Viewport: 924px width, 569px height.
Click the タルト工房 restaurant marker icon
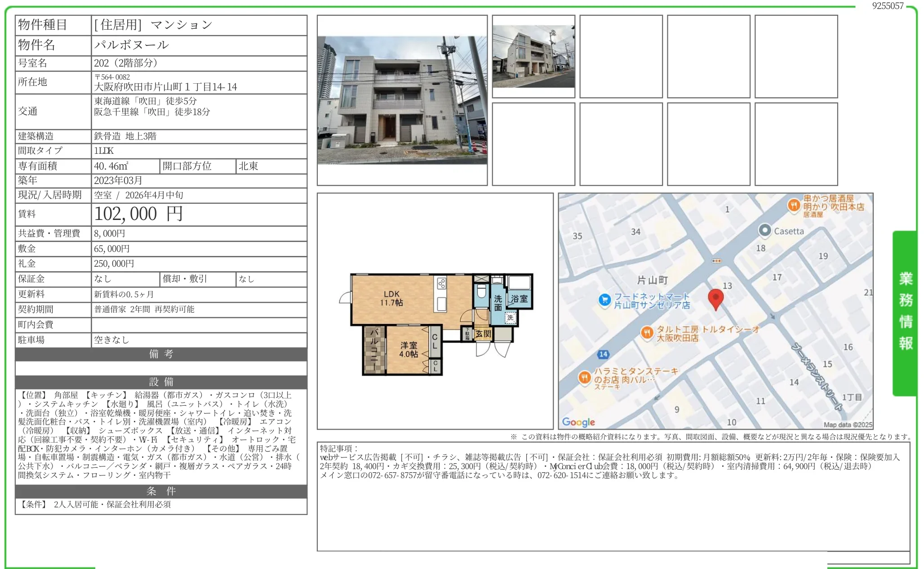pyautogui.click(x=647, y=333)
